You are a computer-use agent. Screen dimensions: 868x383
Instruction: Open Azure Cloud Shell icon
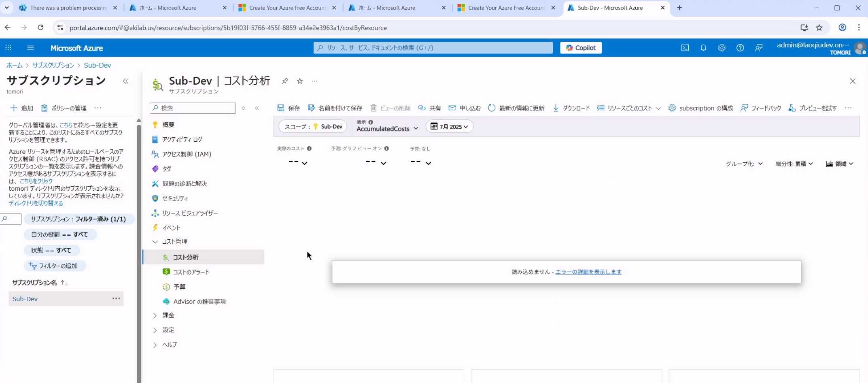click(685, 48)
